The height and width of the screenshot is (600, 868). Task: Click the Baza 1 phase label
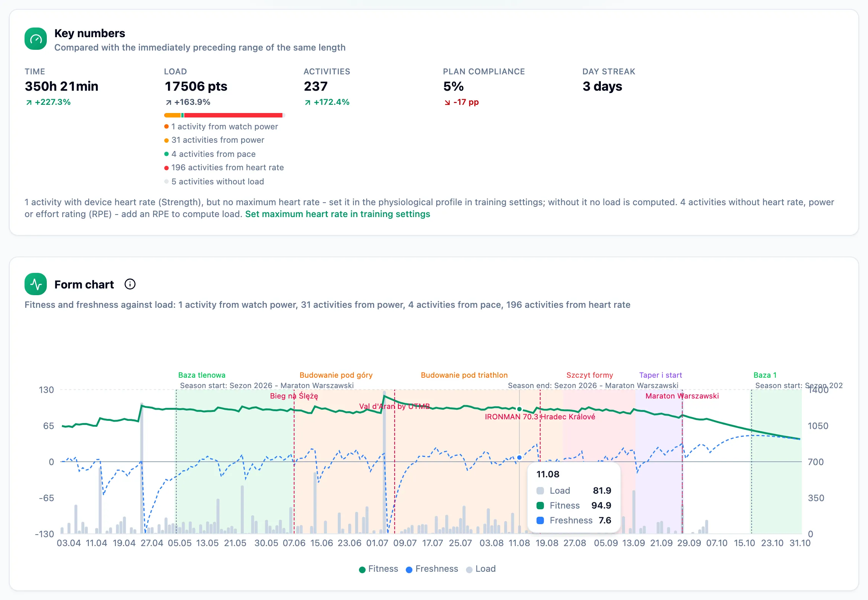tap(765, 375)
